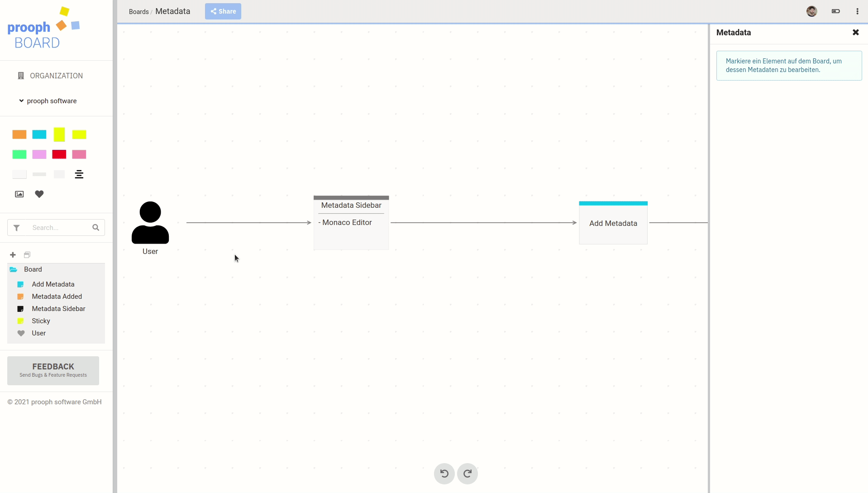This screenshot has width=868, height=493.
Task: Toggle the sidebar switch icon in header
Action: click(836, 11)
